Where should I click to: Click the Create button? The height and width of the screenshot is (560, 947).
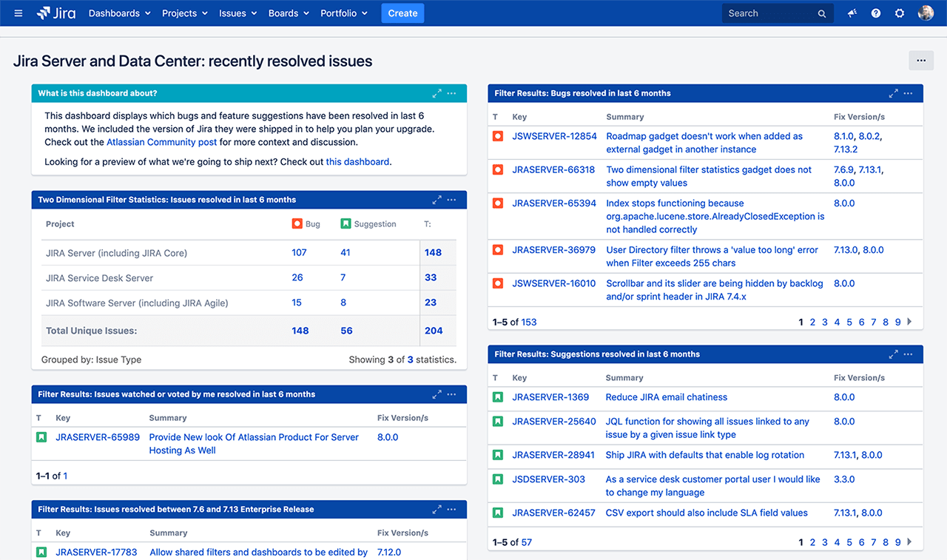[x=402, y=13]
